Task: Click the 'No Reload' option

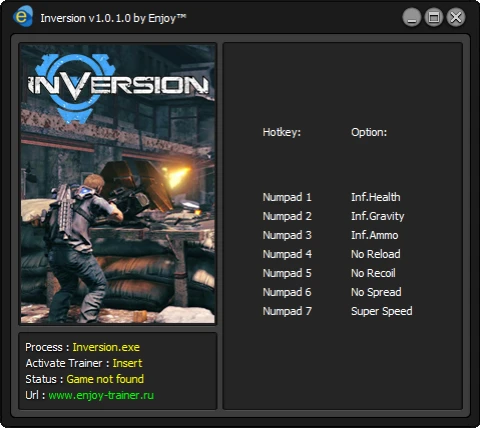Action: coord(376,254)
